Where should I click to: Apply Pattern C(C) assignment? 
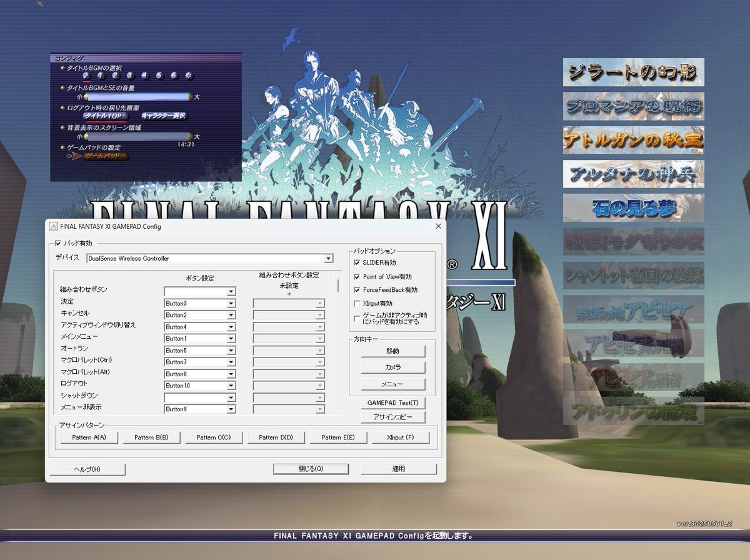214,437
